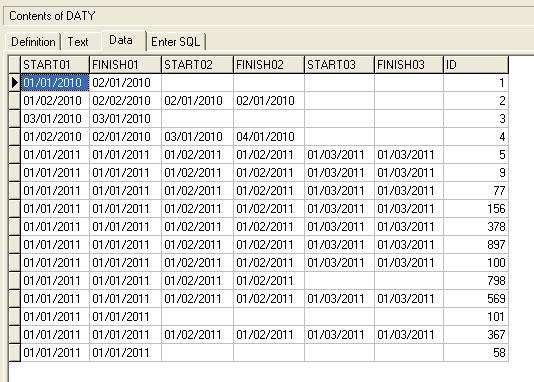Select START03 cell in row ID 100
The image size is (534, 382).
click(340, 263)
